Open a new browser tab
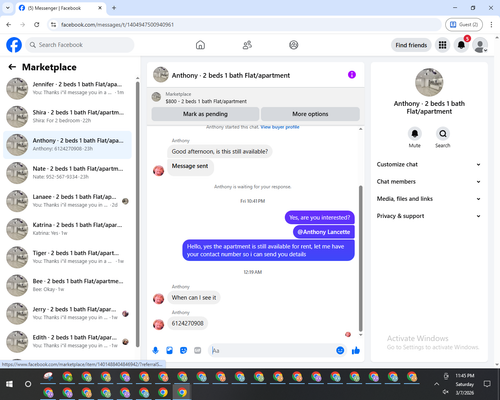Image resolution: width=500 pixels, height=400 pixels. [114, 8]
